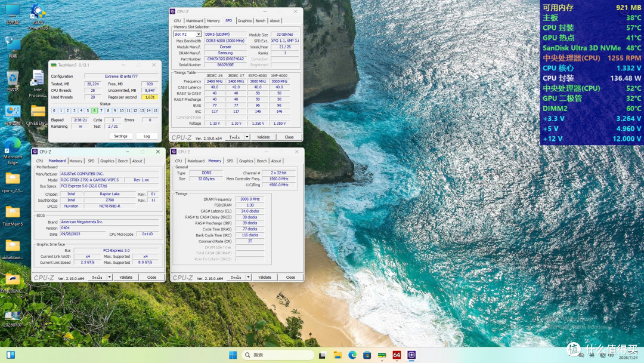644x363 pixels.
Task: Open the CINEBENCH folder beside Control Panel
Action: (x=38, y=114)
